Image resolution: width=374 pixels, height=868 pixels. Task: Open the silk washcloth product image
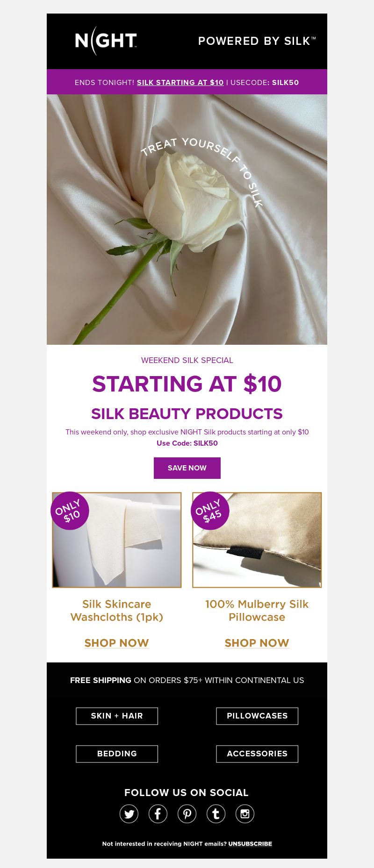tap(117, 540)
